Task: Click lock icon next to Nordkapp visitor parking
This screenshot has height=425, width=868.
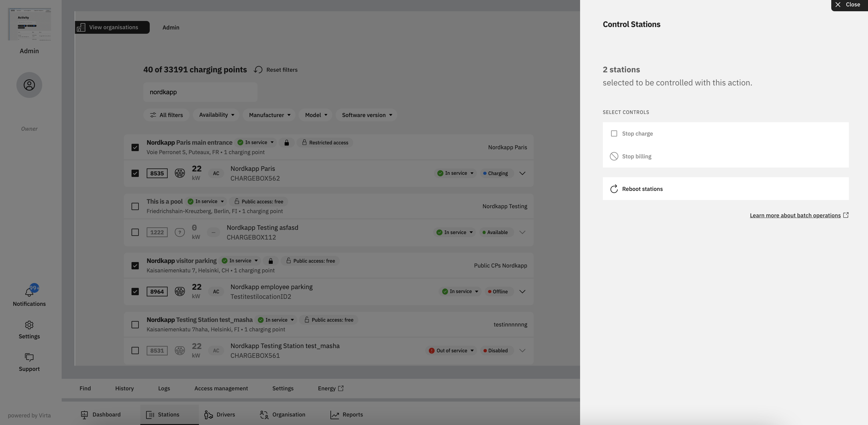Action: 271,261
